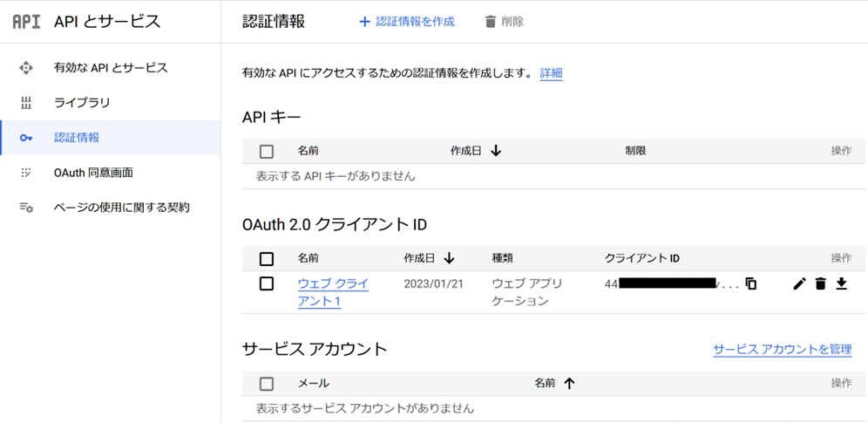
Task: Check the box for ウェブ クライアント 1 row
Action: [x=267, y=283]
